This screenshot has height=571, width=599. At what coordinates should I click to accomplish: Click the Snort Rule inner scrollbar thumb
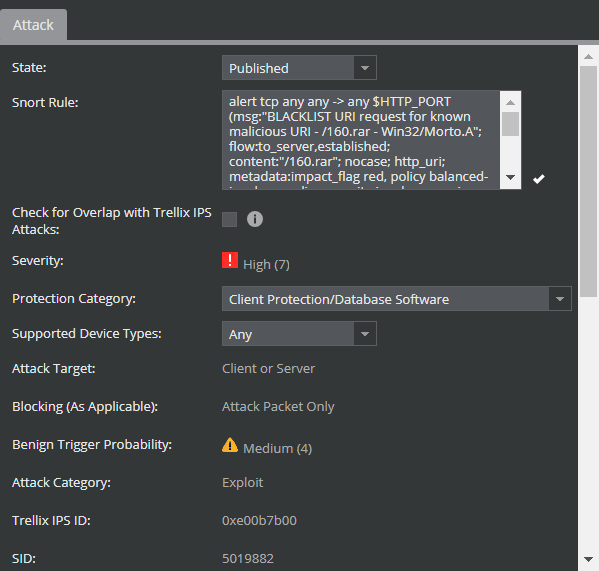(x=510, y=124)
